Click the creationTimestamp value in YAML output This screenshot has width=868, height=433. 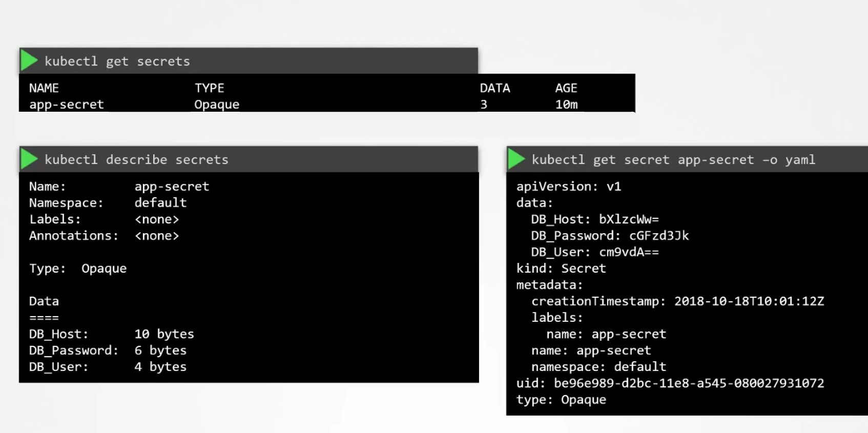pyautogui.click(x=749, y=301)
